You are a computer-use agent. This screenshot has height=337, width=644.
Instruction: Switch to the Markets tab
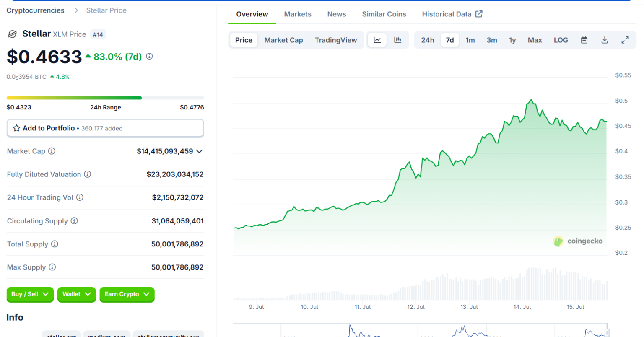298,14
